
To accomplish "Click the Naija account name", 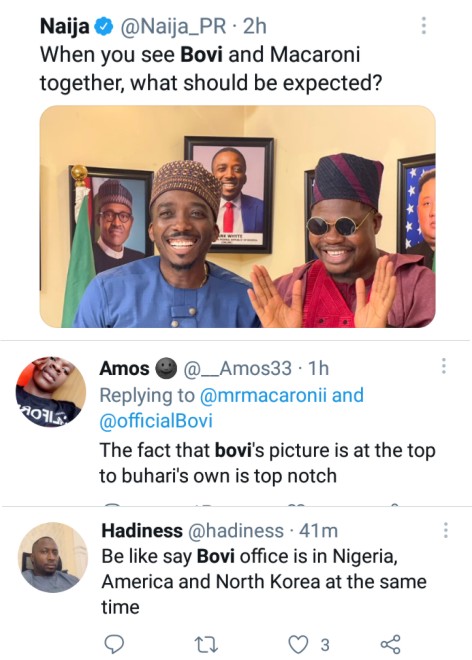I will click(64, 27).
